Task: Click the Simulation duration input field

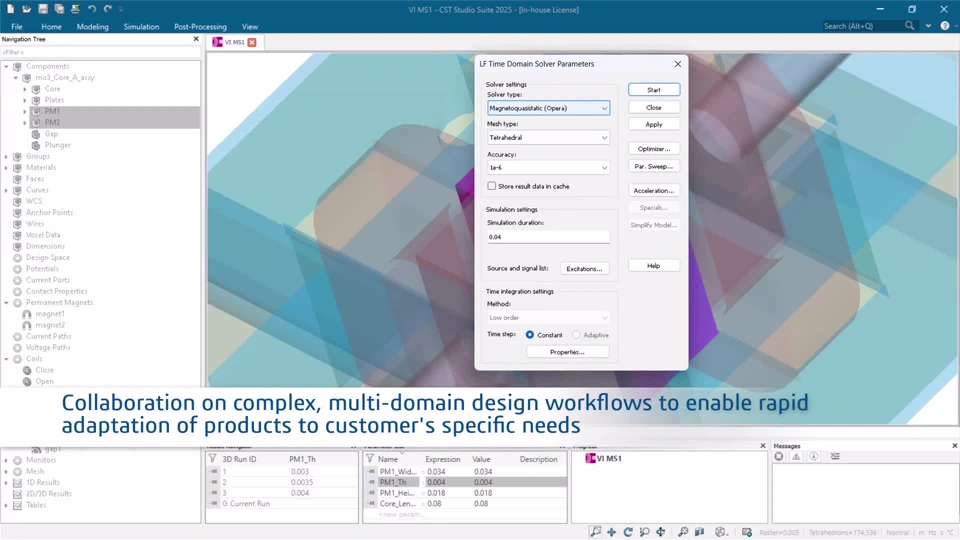Action: (x=549, y=237)
